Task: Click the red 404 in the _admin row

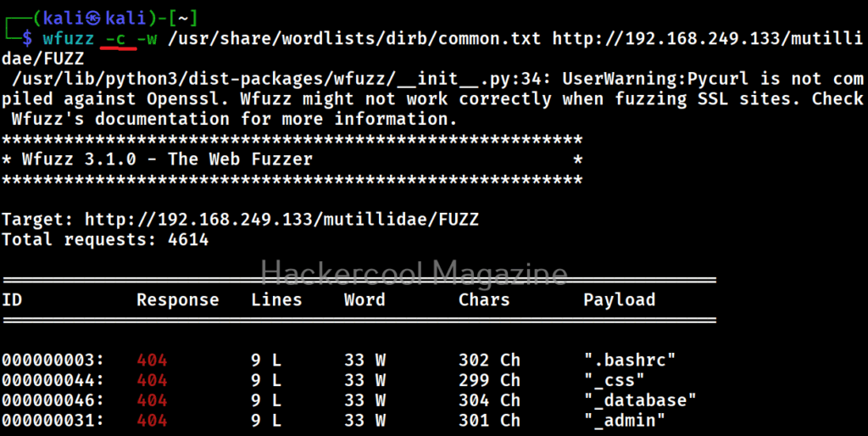Action: [x=152, y=420]
